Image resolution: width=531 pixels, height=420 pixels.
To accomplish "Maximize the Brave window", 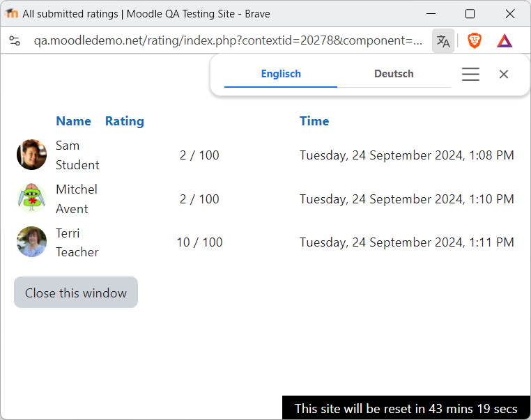I will [470, 14].
